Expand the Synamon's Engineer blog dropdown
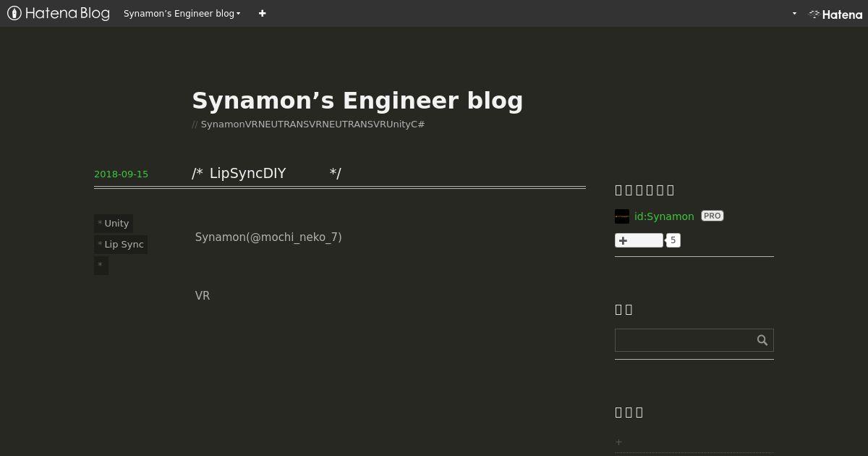The width and height of the screenshot is (868, 456). (x=182, y=13)
